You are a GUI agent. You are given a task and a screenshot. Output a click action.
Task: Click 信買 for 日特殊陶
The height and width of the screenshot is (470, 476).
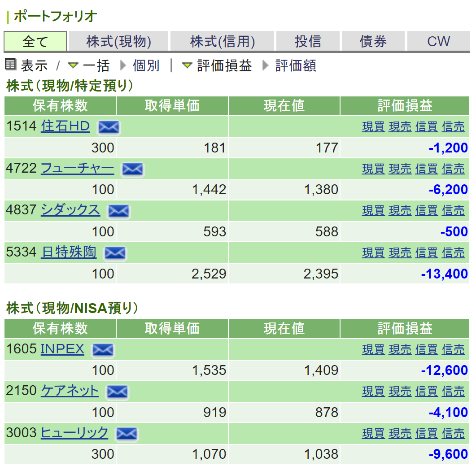point(427,253)
